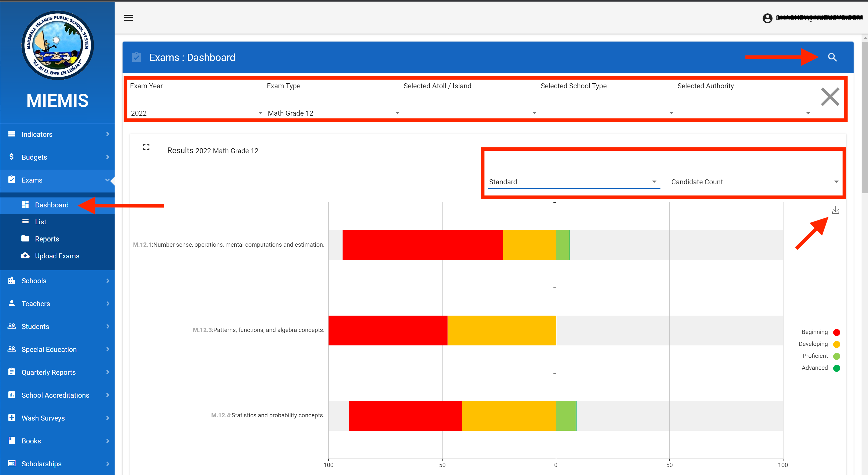Toggle the Developing legend item
The width and height of the screenshot is (868, 475).
[813, 344]
